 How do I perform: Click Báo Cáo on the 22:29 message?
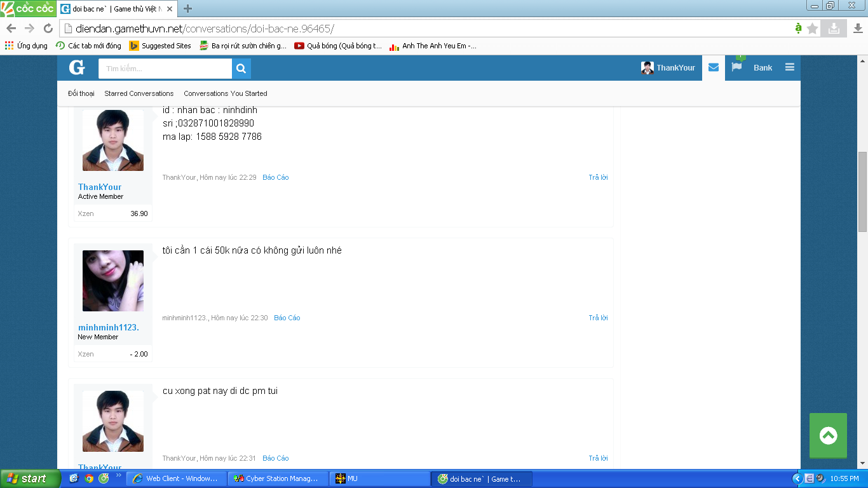[x=275, y=177]
